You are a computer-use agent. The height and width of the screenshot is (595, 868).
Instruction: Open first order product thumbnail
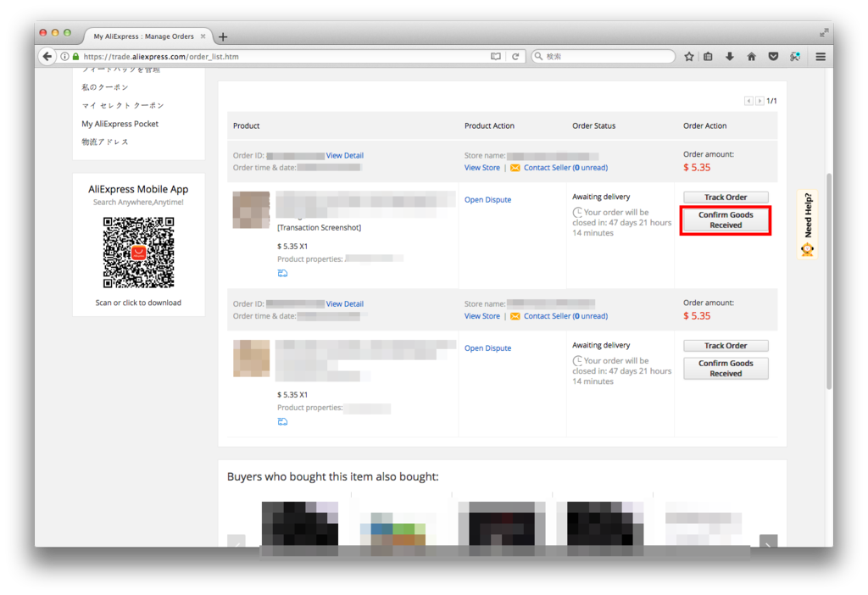tap(251, 209)
